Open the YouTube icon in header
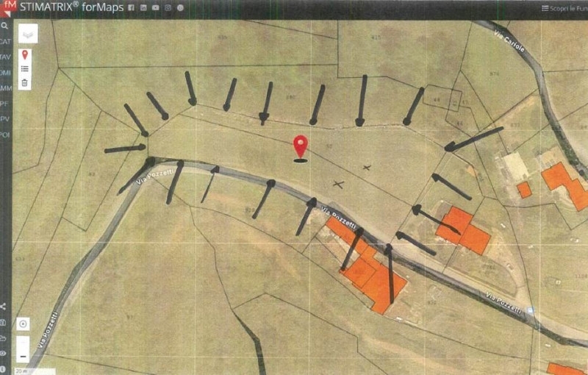This screenshot has width=588, height=375. point(154,7)
